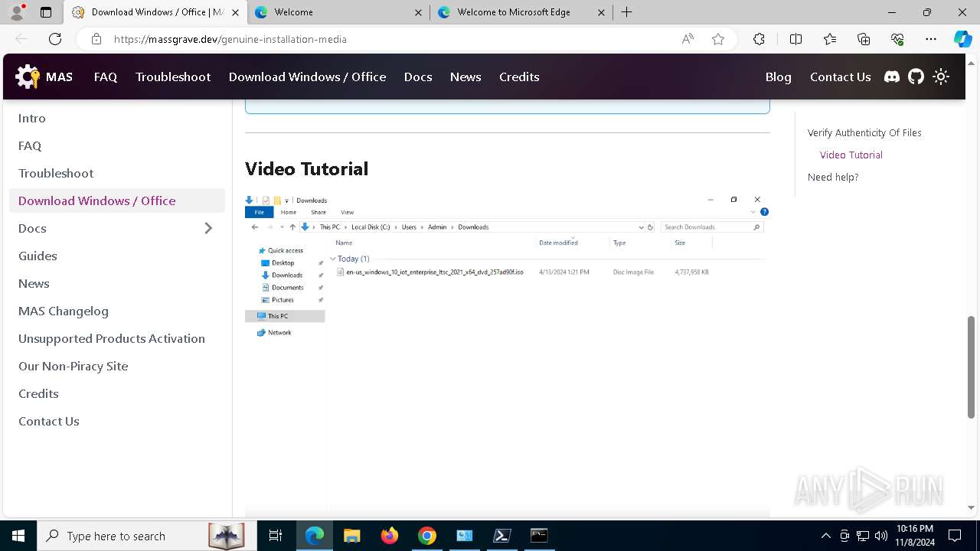Toggle light/dark theme sun icon
Image resolution: width=980 pixels, height=551 pixels.
941,77
